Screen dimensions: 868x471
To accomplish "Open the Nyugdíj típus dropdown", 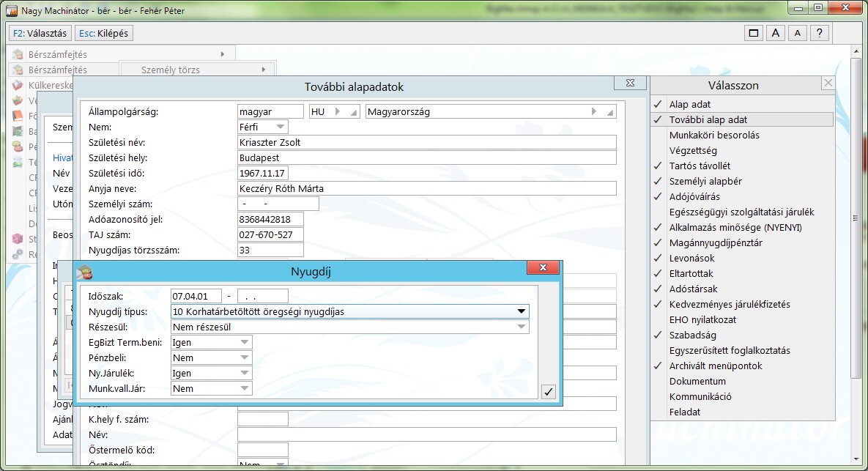I will click(x=521, y=311).
